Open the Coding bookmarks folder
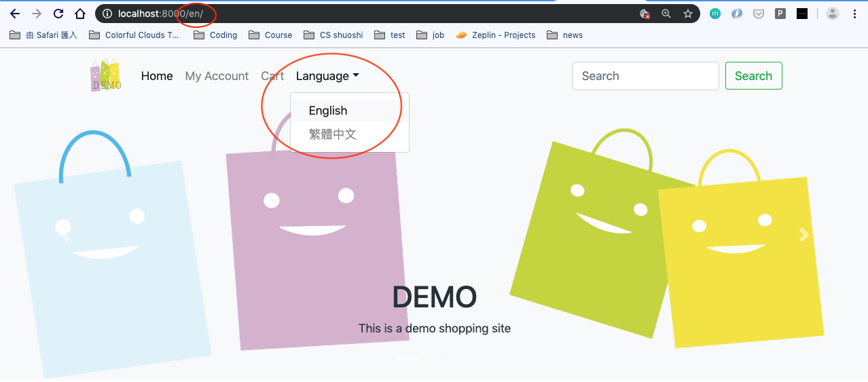This screenshot has height=382, width=868. point(215,35)
